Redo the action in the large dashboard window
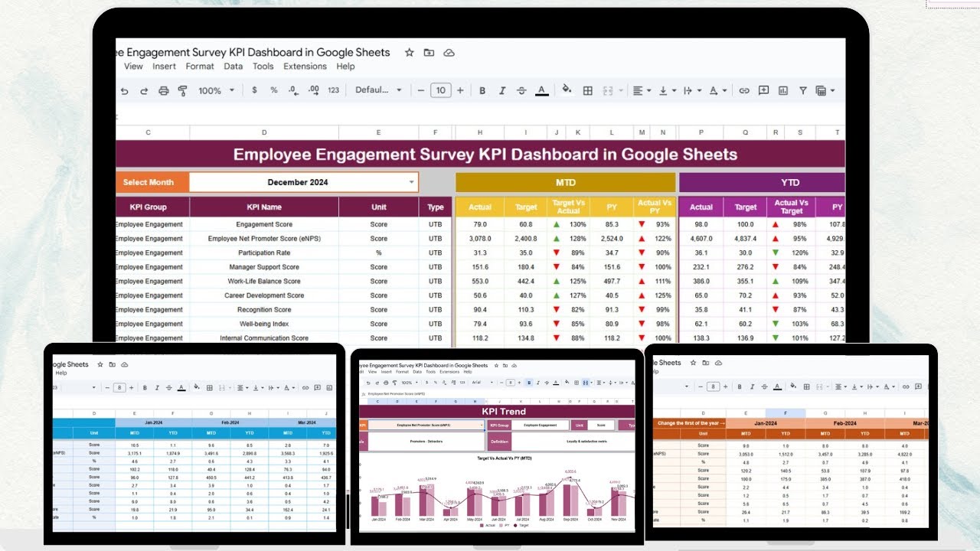The width and height of the screenshot is (980, 551). (x=144, y=90)
